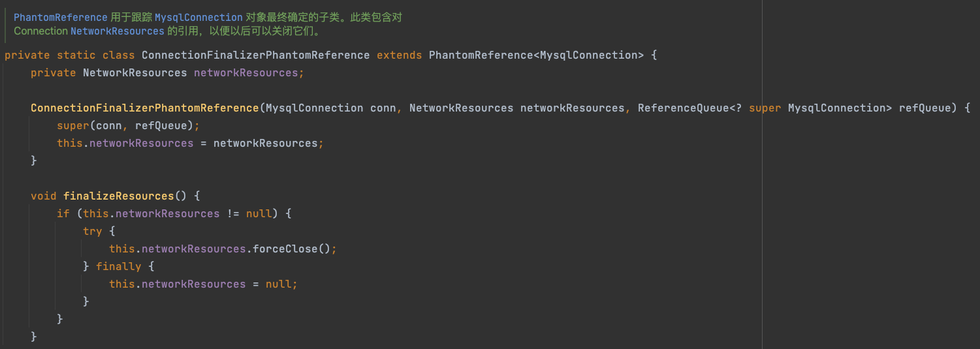Screen dimensions: 980x349
Task: Click the extends keyword in class declaration
Action: pos(399,55)
